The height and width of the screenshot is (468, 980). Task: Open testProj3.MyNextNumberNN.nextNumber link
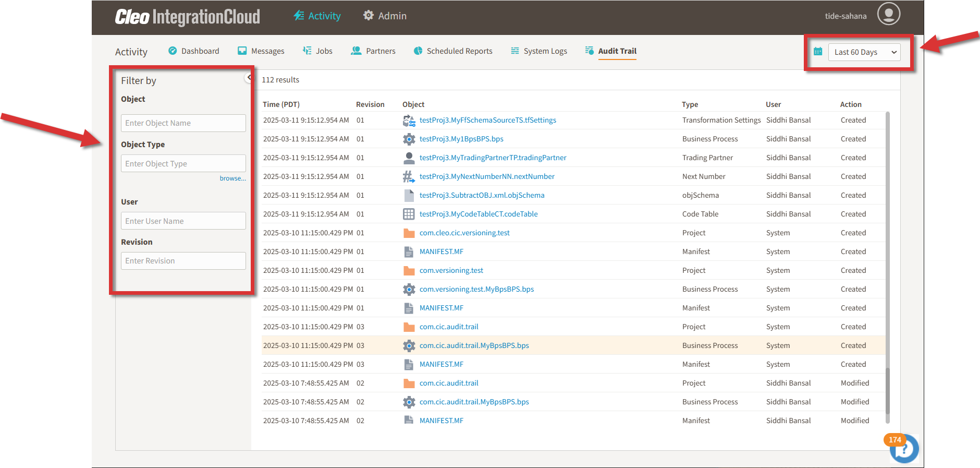487,176
